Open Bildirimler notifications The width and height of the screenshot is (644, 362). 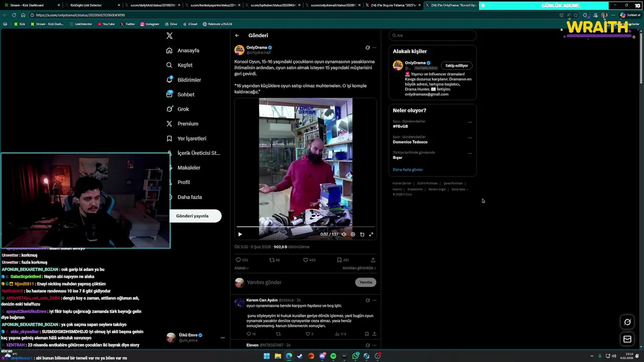(184, 80)
